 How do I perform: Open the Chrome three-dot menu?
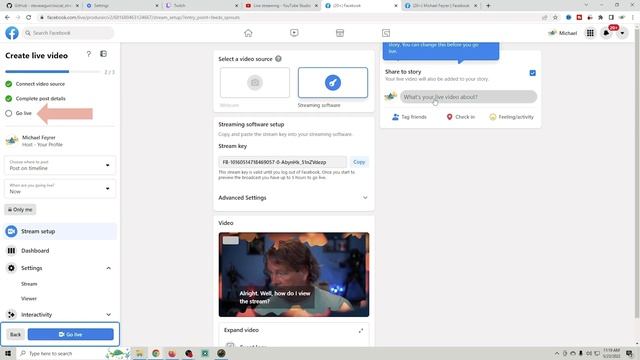coord(633,18)
